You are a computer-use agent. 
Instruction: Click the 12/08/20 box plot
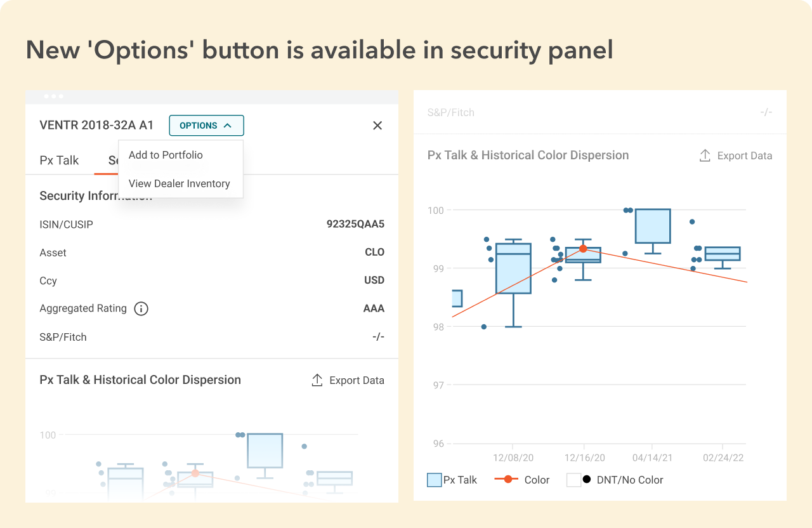tap(513, 268)
